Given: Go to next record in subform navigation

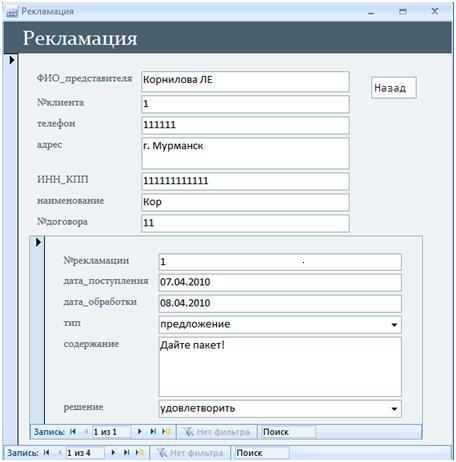Looking at the screenshot, I should click(x=140, y=431).
